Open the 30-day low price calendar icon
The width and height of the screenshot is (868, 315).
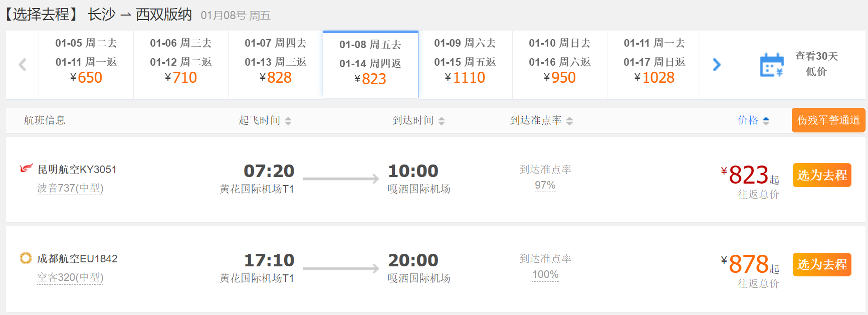pos(772,65)
